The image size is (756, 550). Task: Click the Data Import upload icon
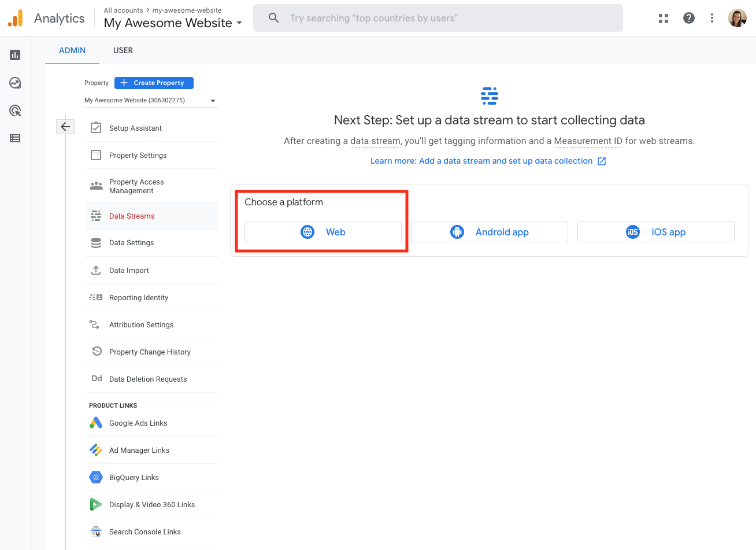click(x=96, y=270)
